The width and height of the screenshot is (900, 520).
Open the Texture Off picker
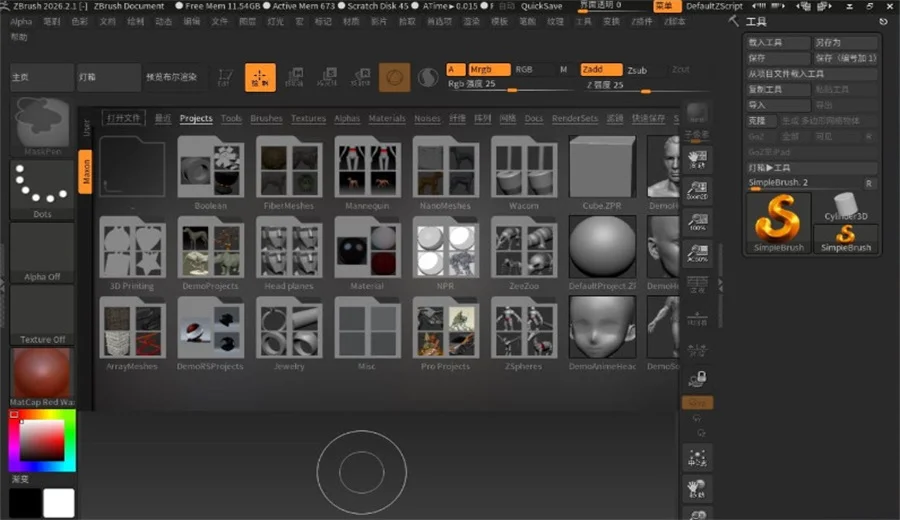(x=42, y=316)
